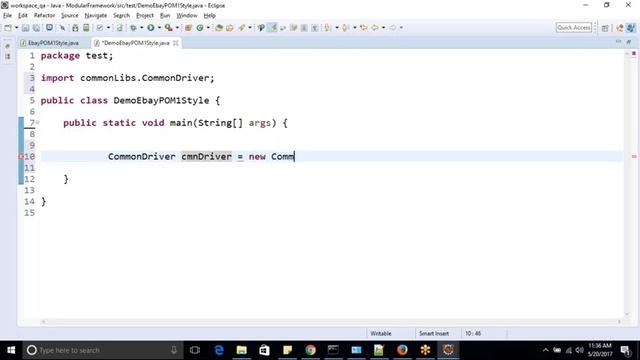The image size is (640, 360).
Task: Click the 10 : 46 cursor position status
Action: (473, 333)
